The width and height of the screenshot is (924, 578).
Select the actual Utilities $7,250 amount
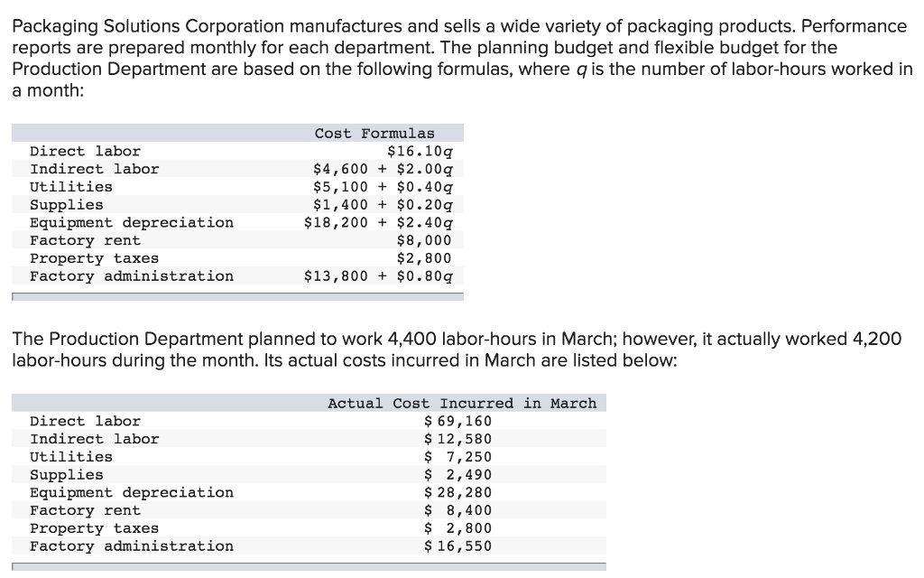[457, 456]
